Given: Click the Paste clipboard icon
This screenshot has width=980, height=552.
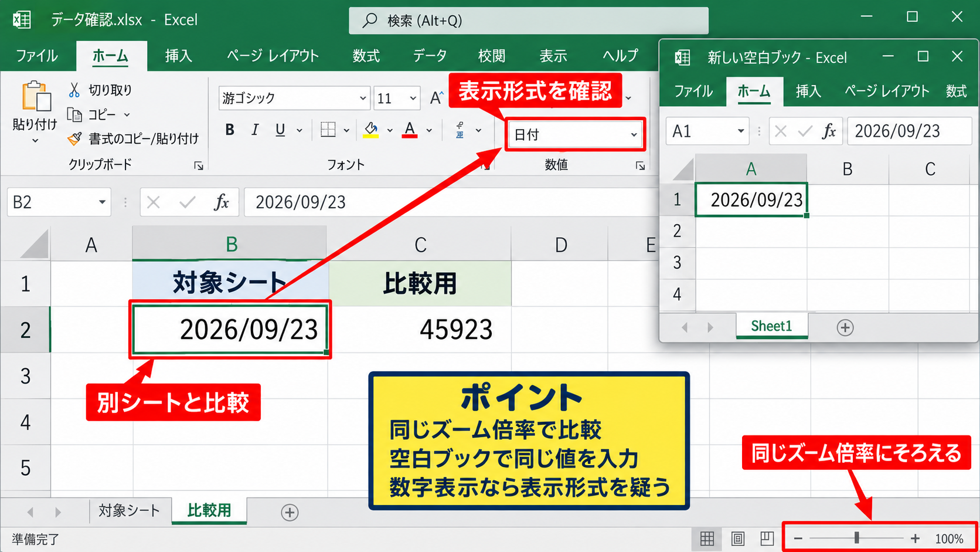Looking at the screenshot, I should click(36, 96).
